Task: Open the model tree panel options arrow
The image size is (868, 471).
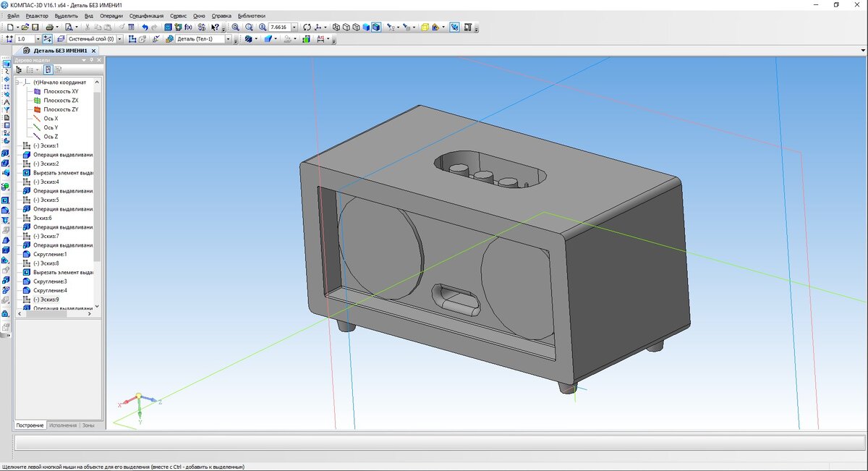Action: [84, 61]
